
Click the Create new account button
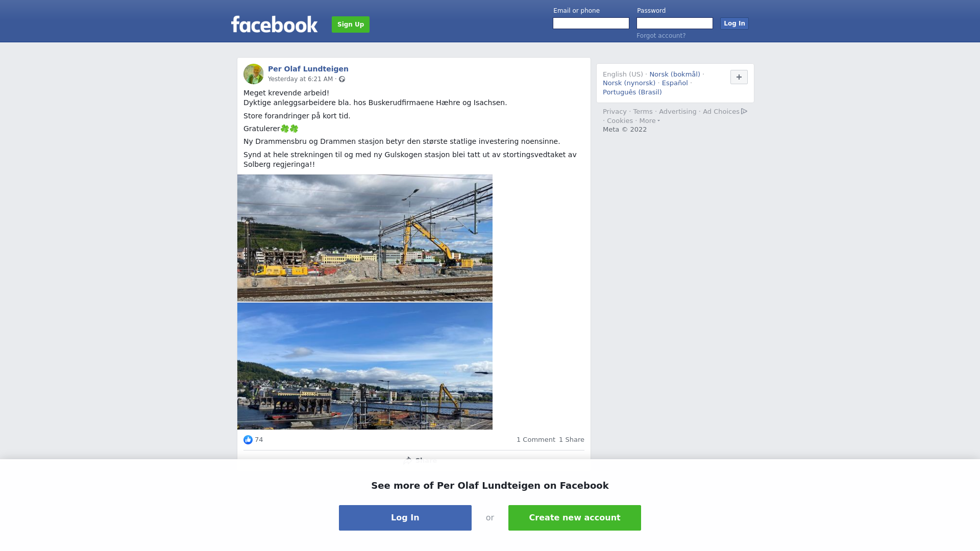point(575,518)
